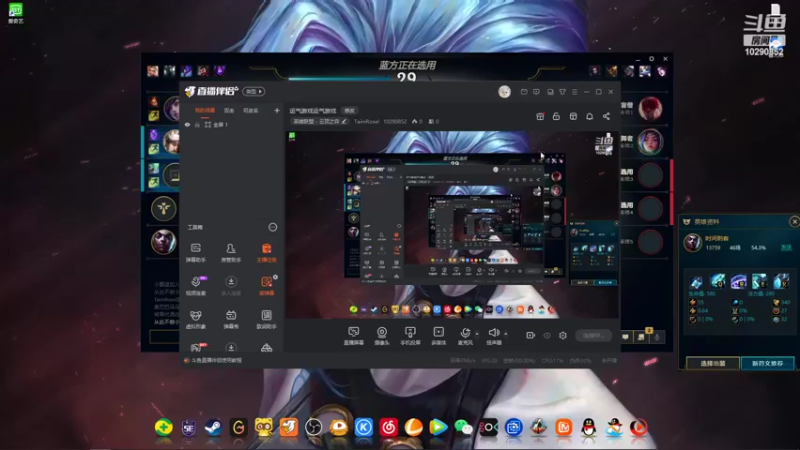Screen dimensions: 800x450
Task: Click the 修改 button beside stream title
Action: point(349,110)
